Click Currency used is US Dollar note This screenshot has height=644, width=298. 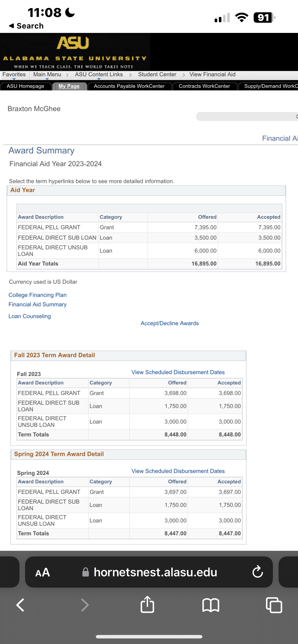point(43,282)
